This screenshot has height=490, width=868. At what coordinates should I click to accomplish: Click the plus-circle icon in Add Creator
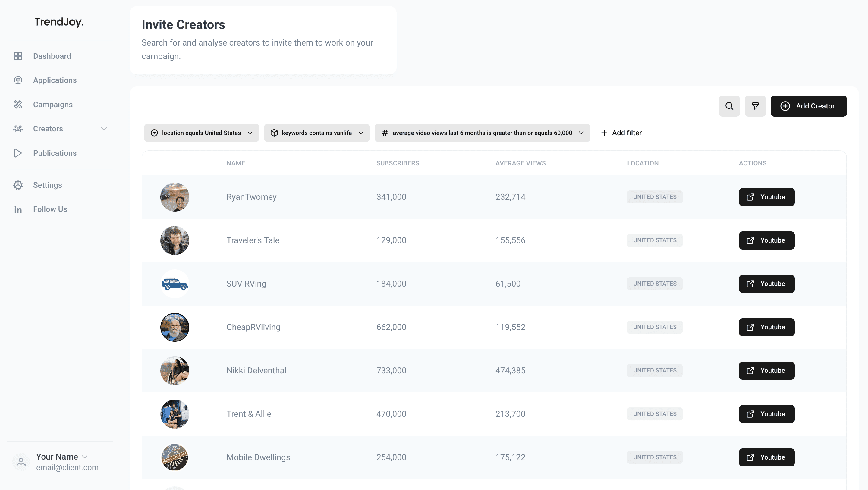coord(785,106)
